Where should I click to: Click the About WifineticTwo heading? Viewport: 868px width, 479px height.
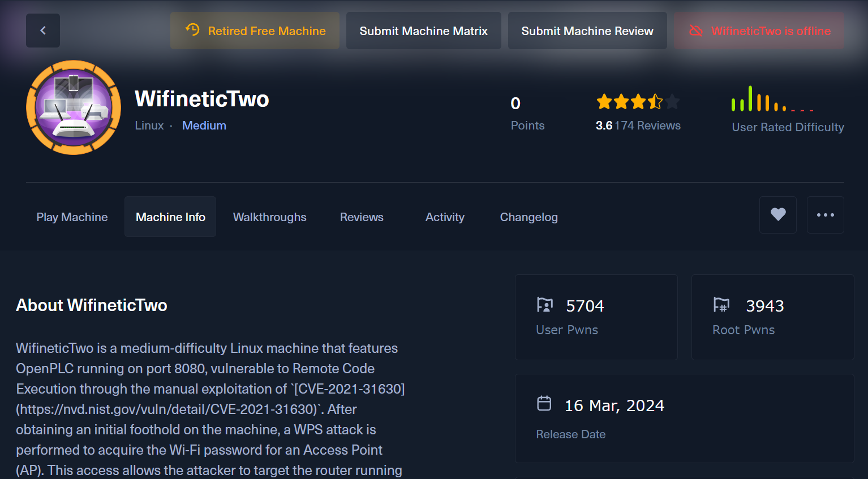point(92,305)
